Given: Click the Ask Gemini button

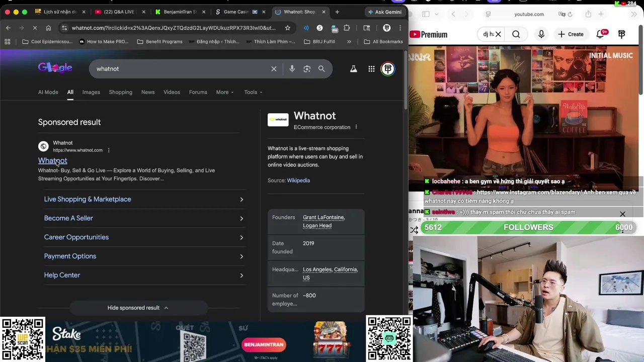Looking at the screenshot, I should click(x=385, y=12).
